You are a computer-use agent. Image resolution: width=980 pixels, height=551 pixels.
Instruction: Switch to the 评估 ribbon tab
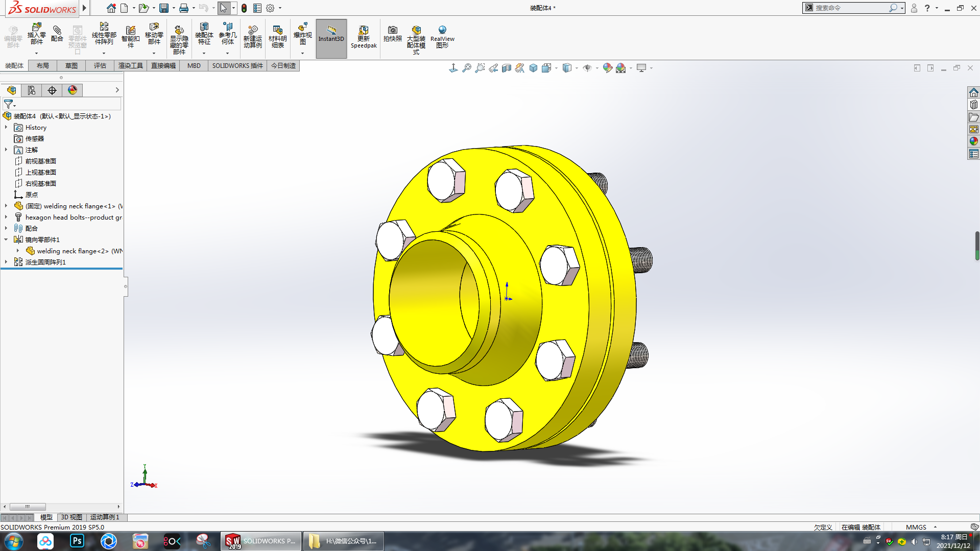pyautogui.click(x=100, y=65)
